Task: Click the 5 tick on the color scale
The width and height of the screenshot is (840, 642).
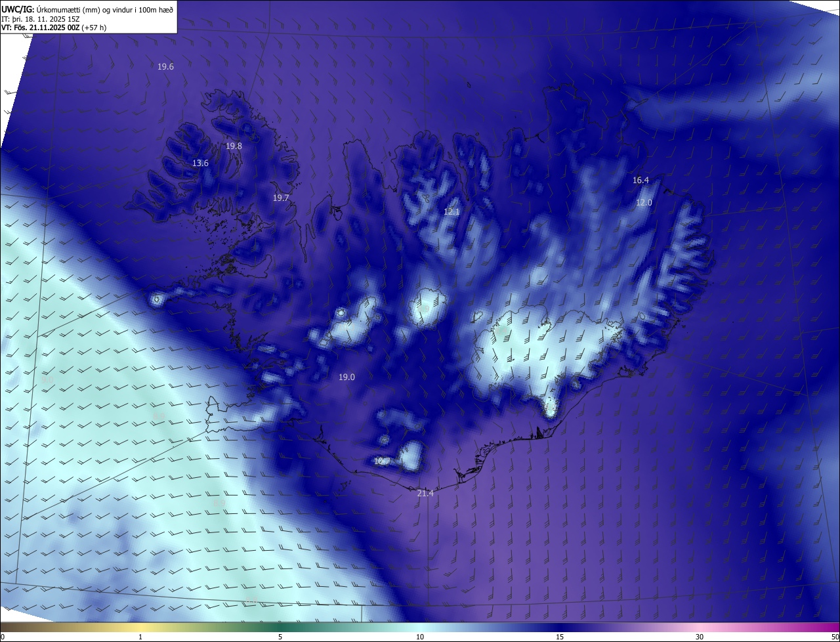Action: pyautogui.click(x=280, y=637)
